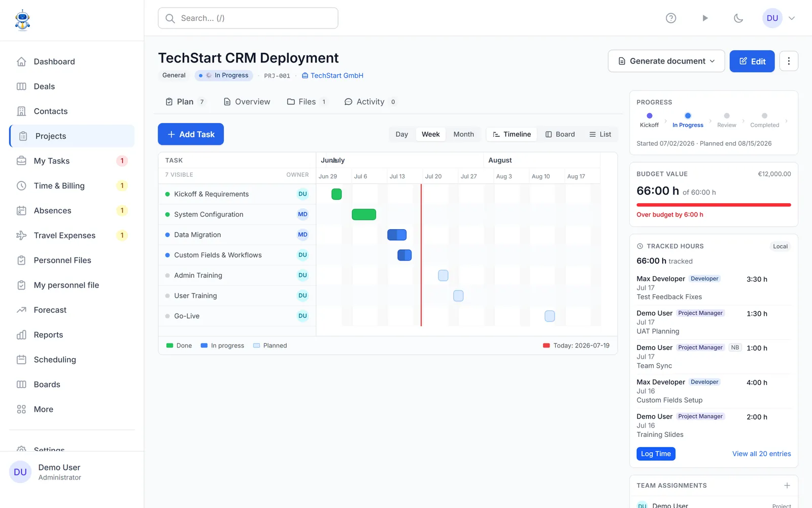
Task: Click Data Migration blue timeline bar
Action: point(397,235)
